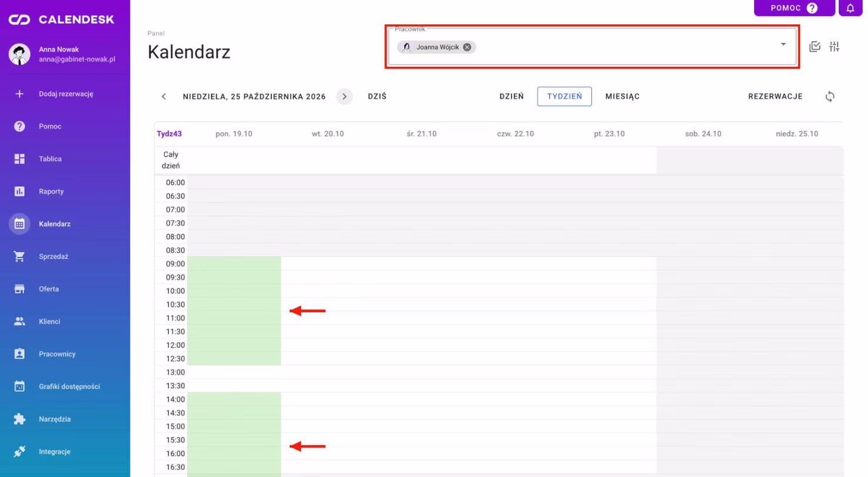Click the Joanna Wójcik employee chip
This screenshot has width=868, height=477.
[436, 47]
